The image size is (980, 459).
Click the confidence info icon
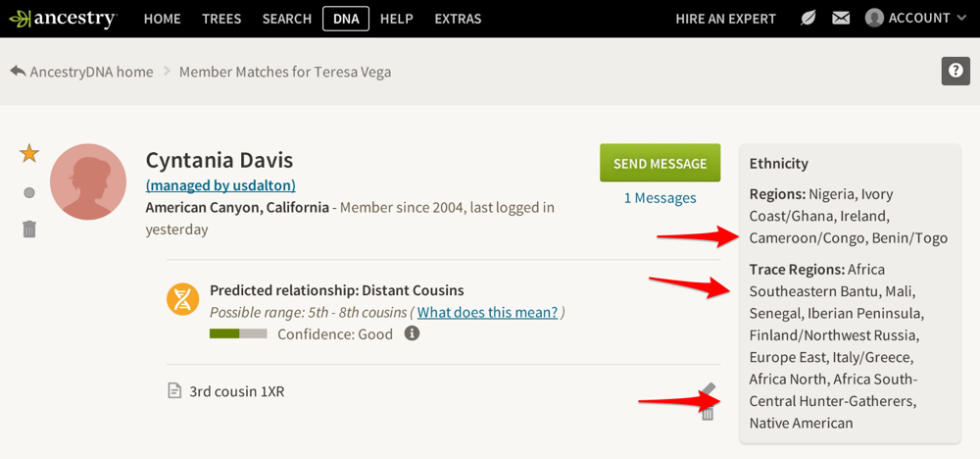pos(413,333)
